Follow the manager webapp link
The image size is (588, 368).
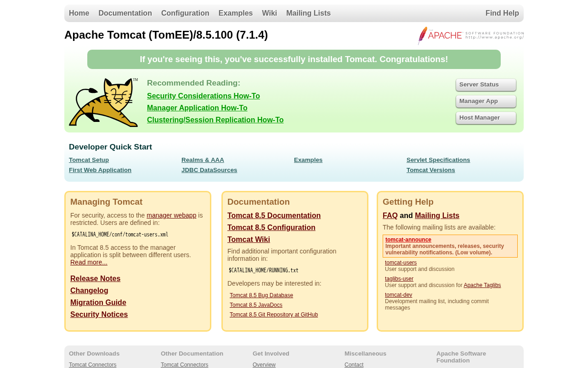coord(171,215)
